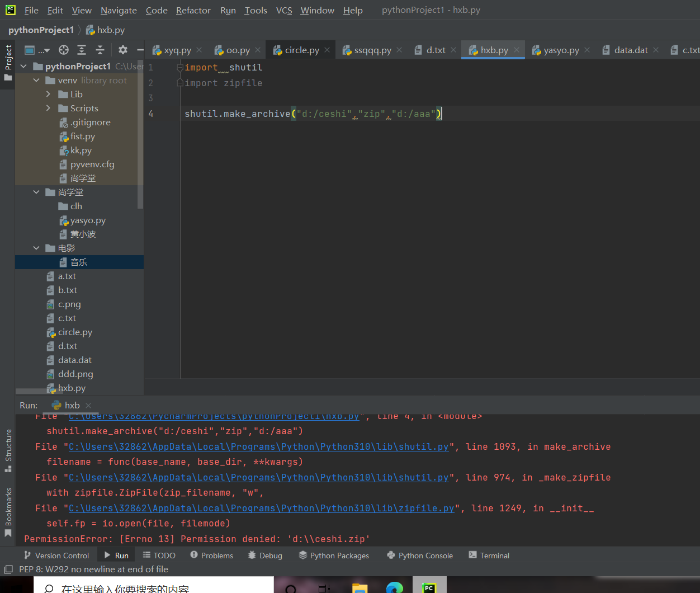
Task: Close the hxb.py editor tab
Action: tap(517, 50)
